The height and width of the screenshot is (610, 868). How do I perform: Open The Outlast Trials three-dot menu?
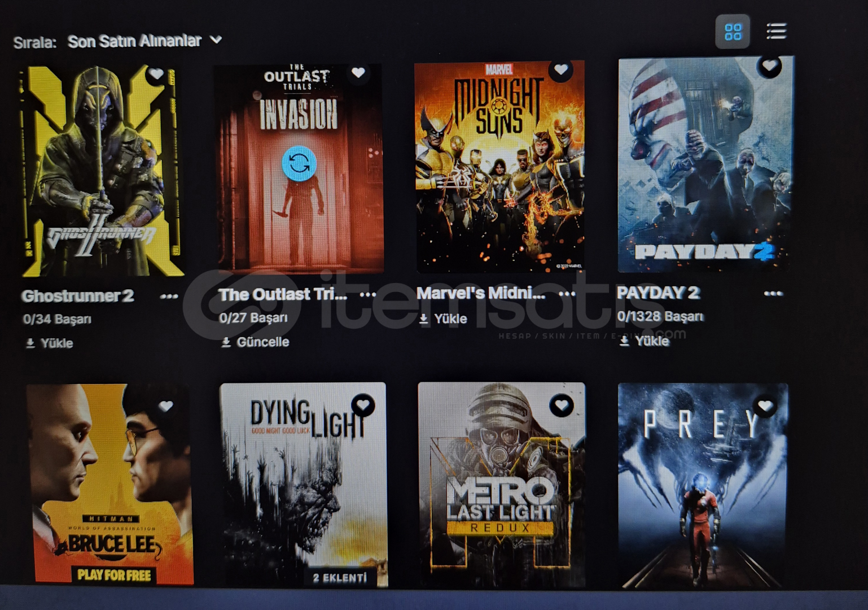(x=367, y=294)
